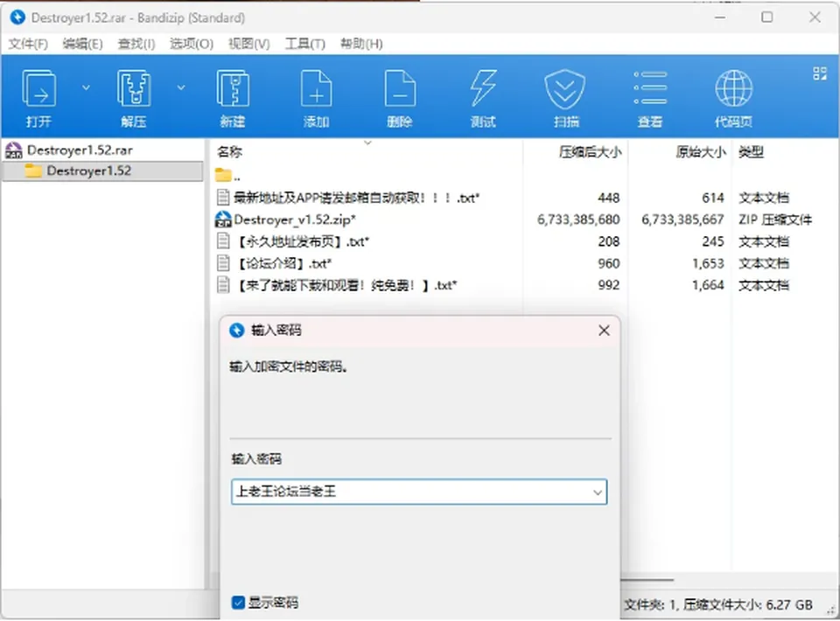The image size is (840, 621).
Task: Click the parent folder ".." icon
Action: tap(223, 175)
